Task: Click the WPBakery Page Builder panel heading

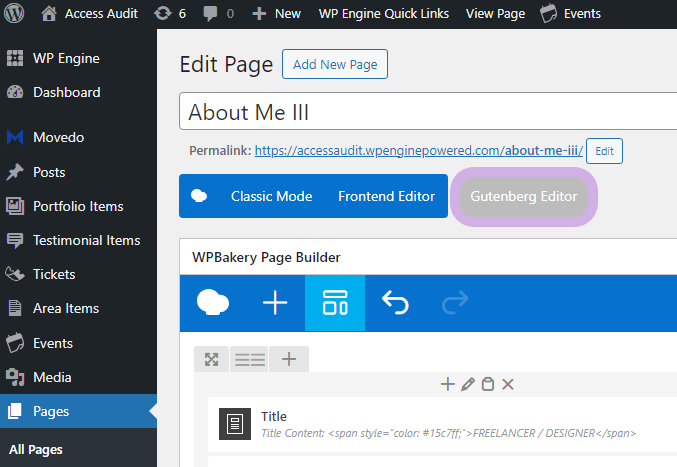Action: click(x=266, y=257)
